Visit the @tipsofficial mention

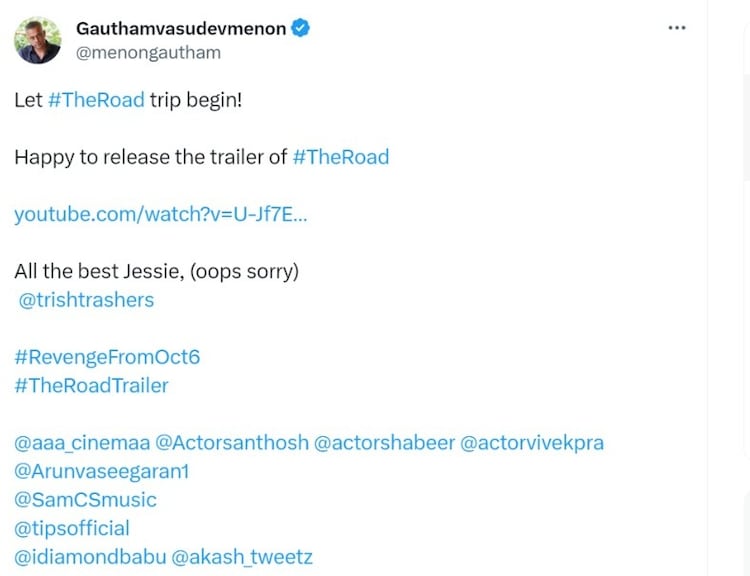[x=72, y=528]
